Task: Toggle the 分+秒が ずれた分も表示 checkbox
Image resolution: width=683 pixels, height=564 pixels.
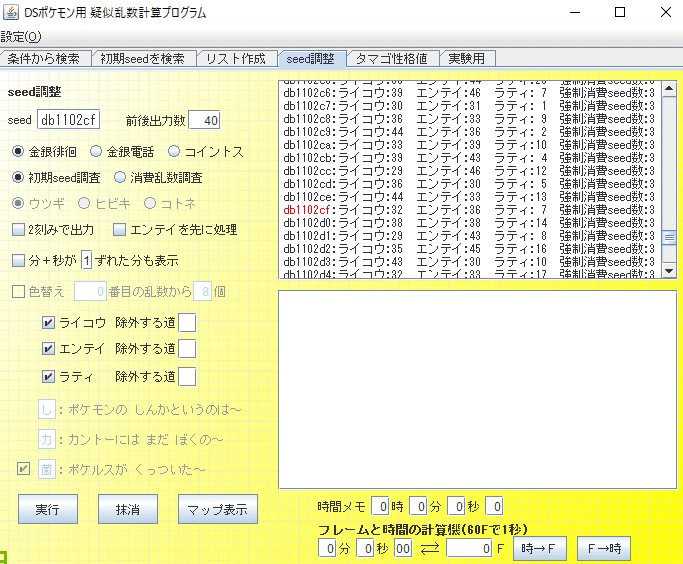Action: (x=18, y=260)
